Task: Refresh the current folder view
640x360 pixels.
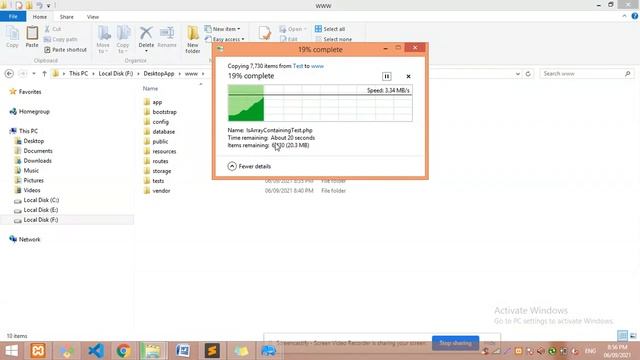Action: tap(528, 74)
